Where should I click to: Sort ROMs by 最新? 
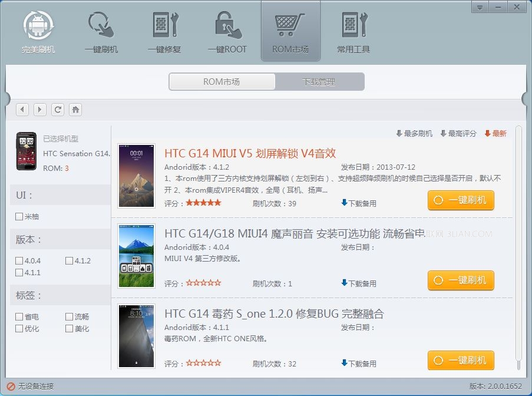pos(495,133)
